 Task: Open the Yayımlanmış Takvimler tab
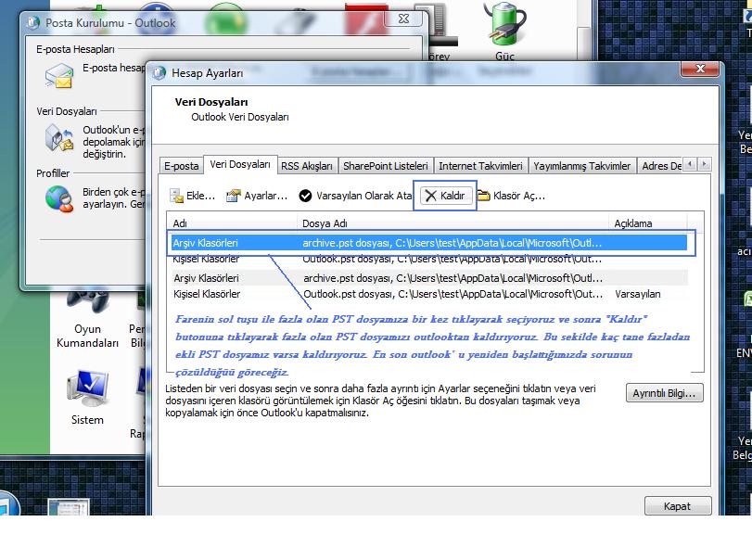coord(582,166)
